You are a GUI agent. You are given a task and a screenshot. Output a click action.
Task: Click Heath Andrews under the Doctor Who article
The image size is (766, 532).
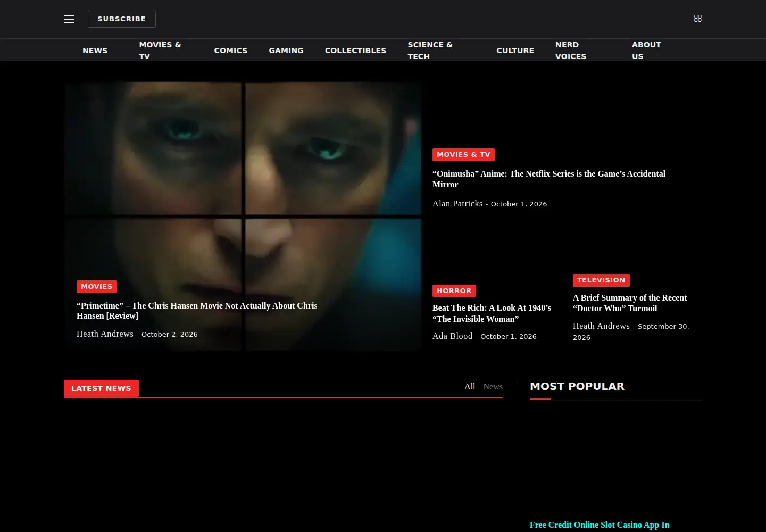601,326
